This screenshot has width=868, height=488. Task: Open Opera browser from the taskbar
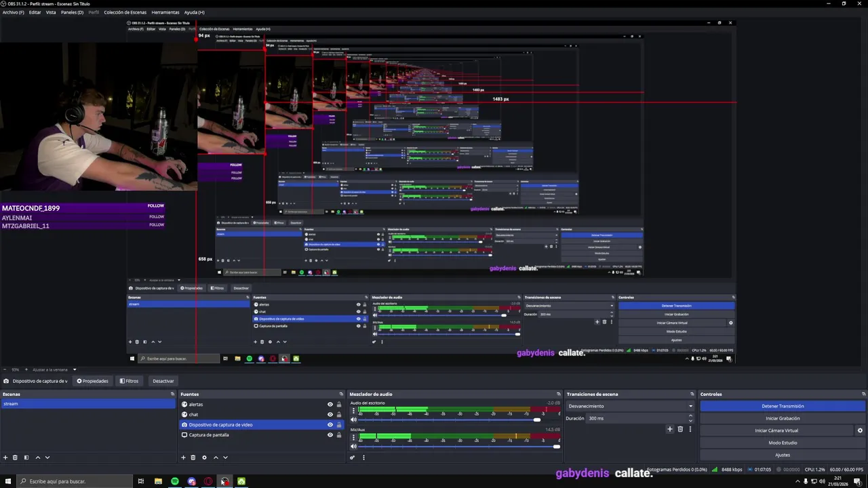click(x=208, y=481)
